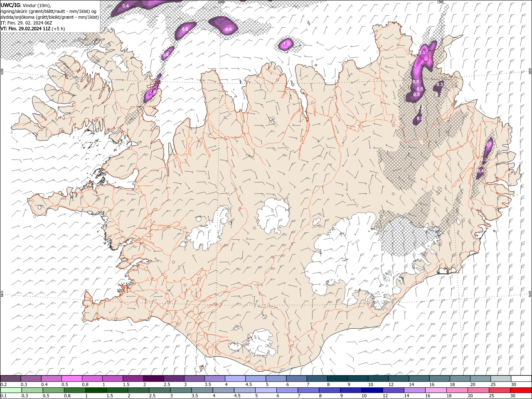
Task: Select the dusky purple 0.2 swatch in upper legend
Action: [x=10, y=379]
